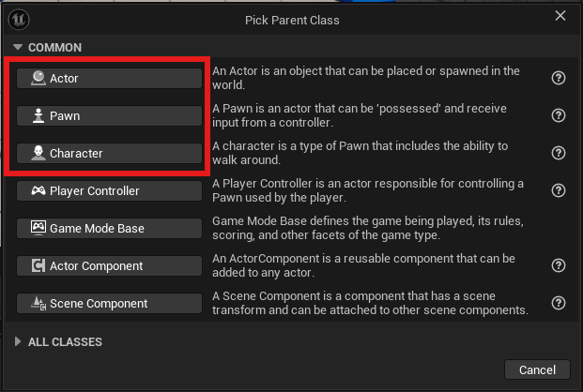Open help for Actor Component
Screen dimensions: 583x392
click(x=558, y=265)
